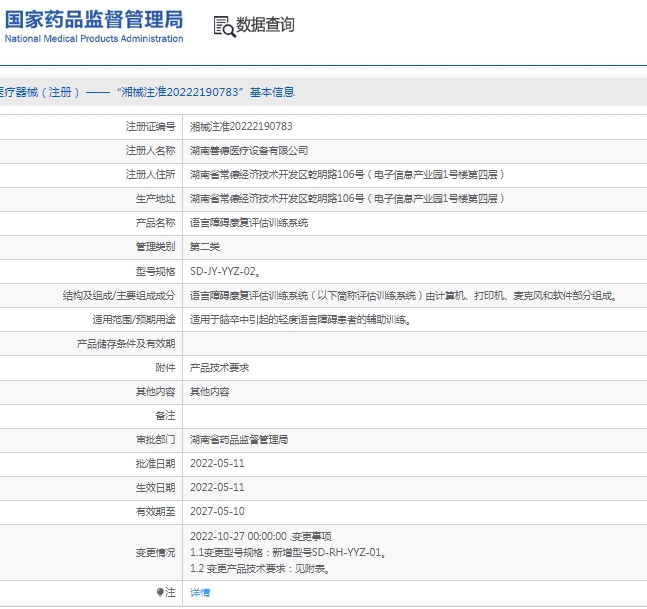647x609 pixels.
Task: Select approving department 湖南省药品监督管理局
Action: click(239, 440)
